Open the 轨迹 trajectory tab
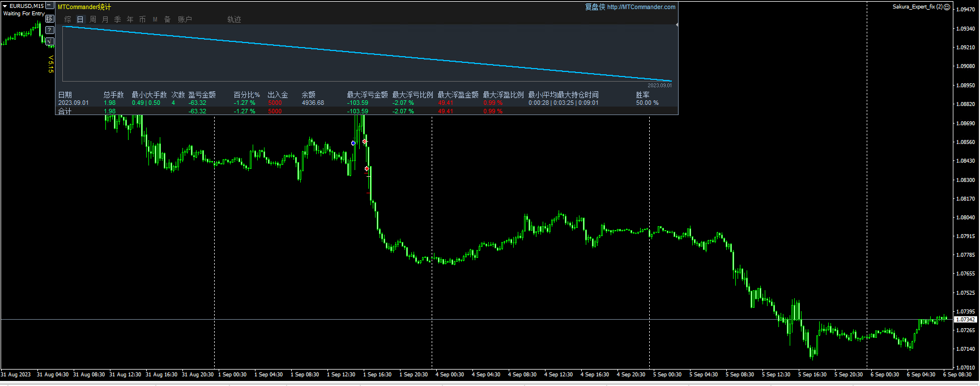Screen dimensions: 980x386 click(235, 19)
